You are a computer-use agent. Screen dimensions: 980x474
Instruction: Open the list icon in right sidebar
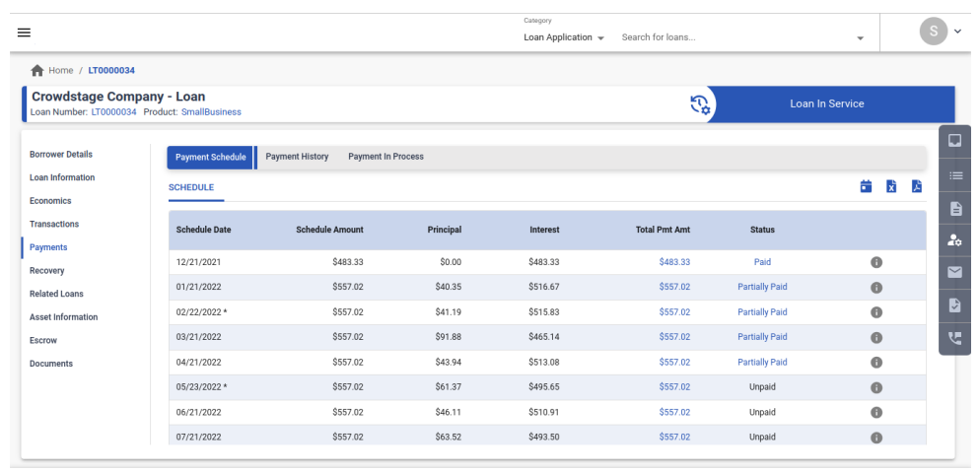pos(954,175)
